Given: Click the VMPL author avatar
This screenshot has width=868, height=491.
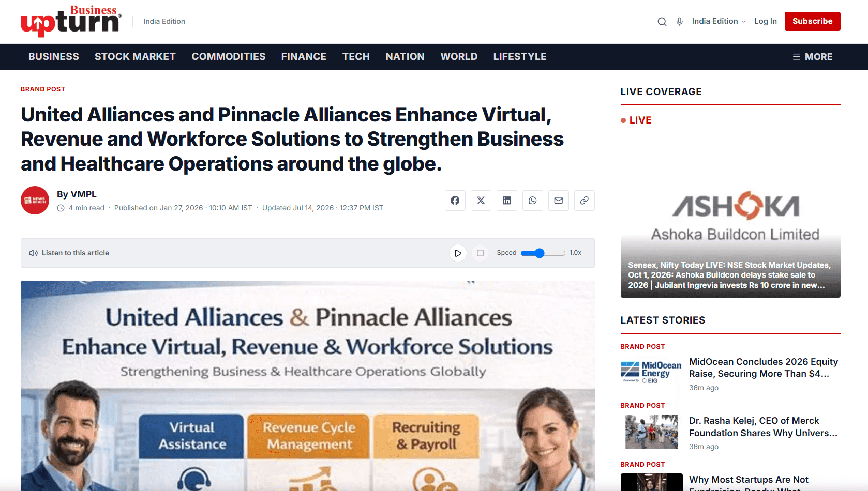Looking at the screenshot, I should click(x=35, y=201).
